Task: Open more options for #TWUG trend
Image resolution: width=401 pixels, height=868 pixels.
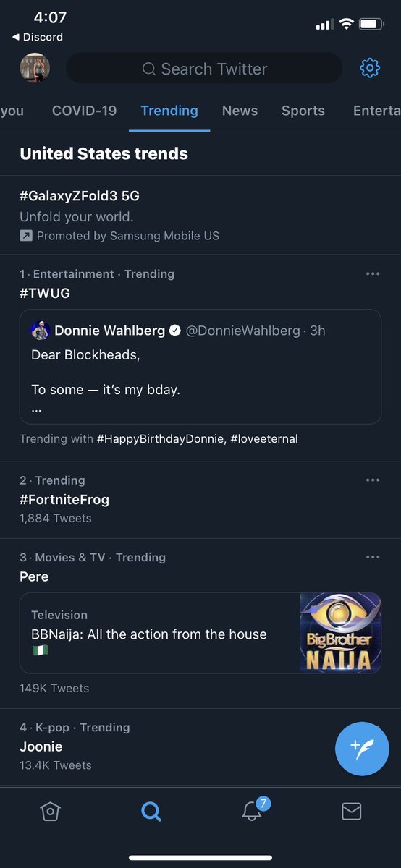Action: [373, 274]
